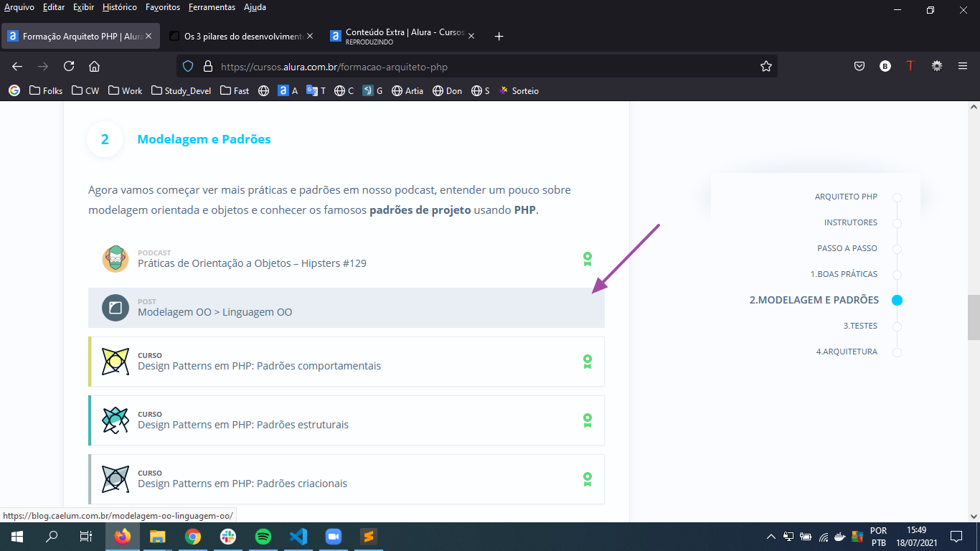Viewport: 980px width, 551px height.
Task: Open Docker whale tray icon
Action: [840, 537]
